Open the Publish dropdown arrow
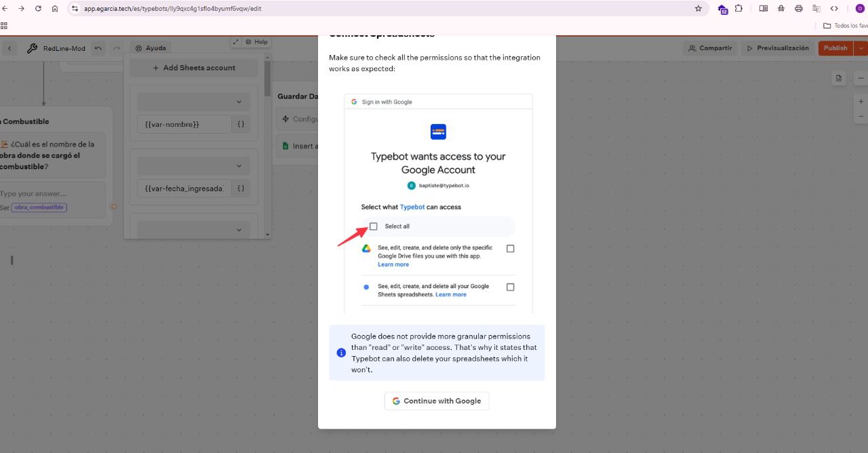Image resolution: width=868 pixels, height=453 pixels. [861, 48]
